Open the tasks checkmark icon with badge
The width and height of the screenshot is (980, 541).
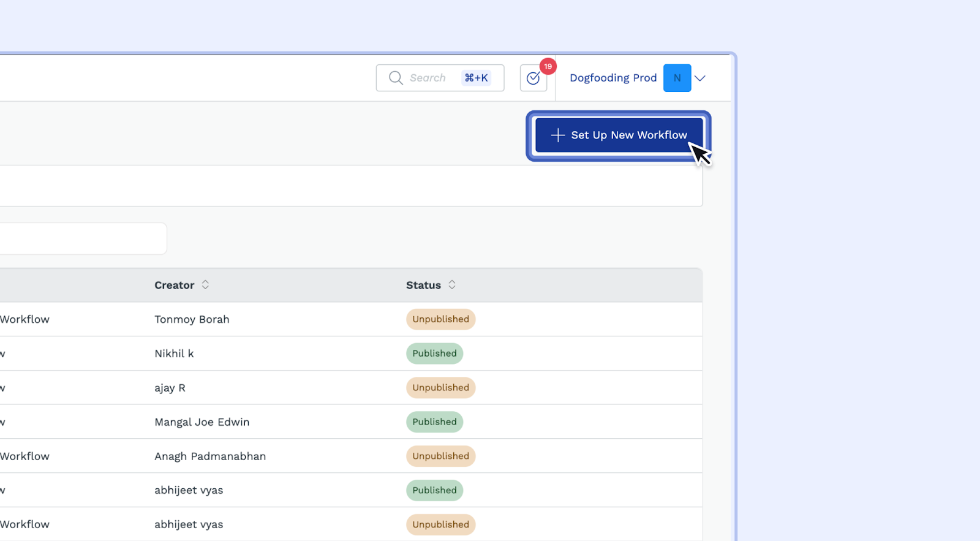[533, 78]
